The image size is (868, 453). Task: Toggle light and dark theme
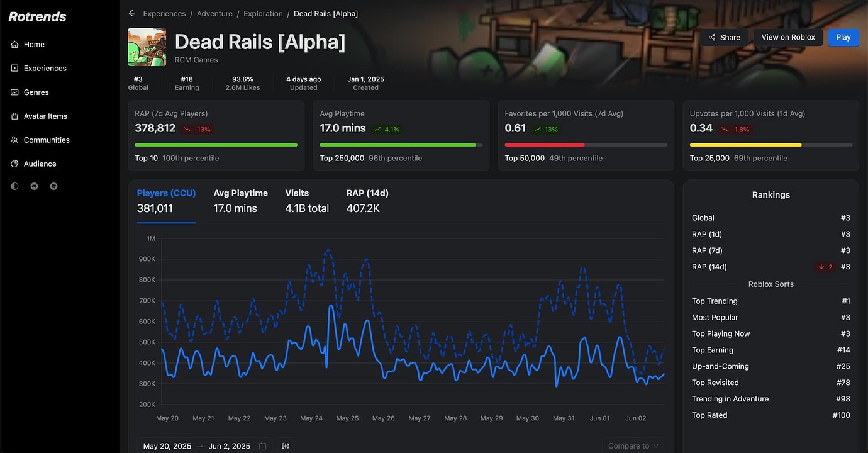click(x=14, y=186)
